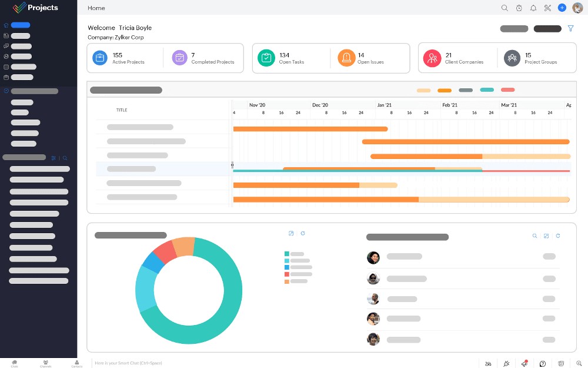Open sidebar list filter settings icon

point(54,158)
